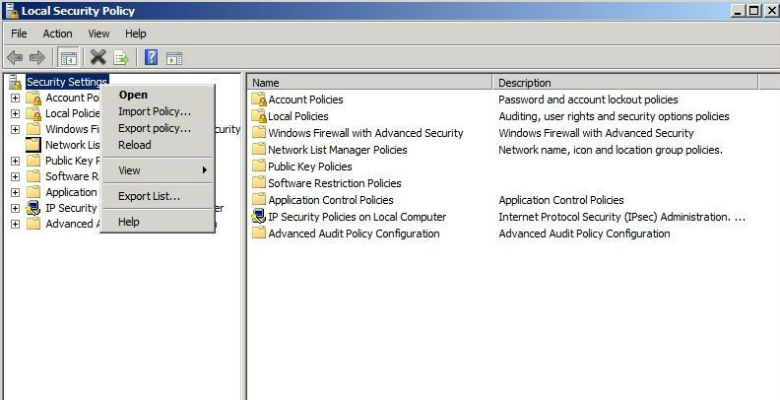Choose Help from the context menu

157,222
